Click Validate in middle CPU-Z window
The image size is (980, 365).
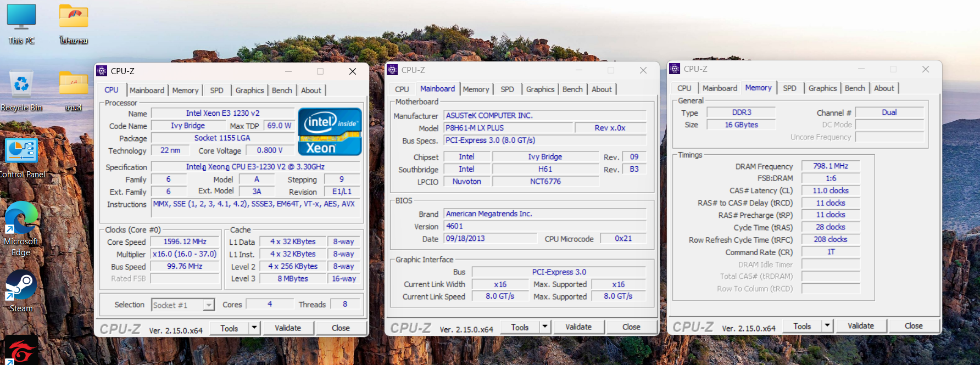point(578,327)
